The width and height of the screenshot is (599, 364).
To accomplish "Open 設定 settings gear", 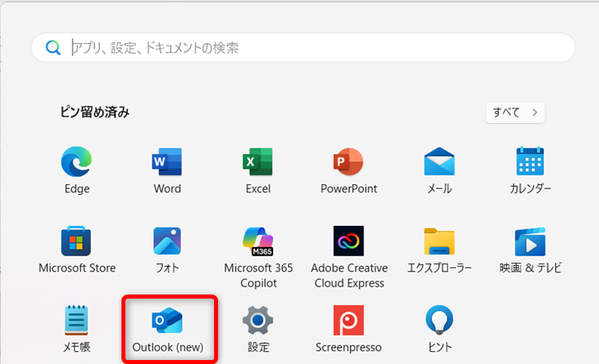I will click(258, 321).
